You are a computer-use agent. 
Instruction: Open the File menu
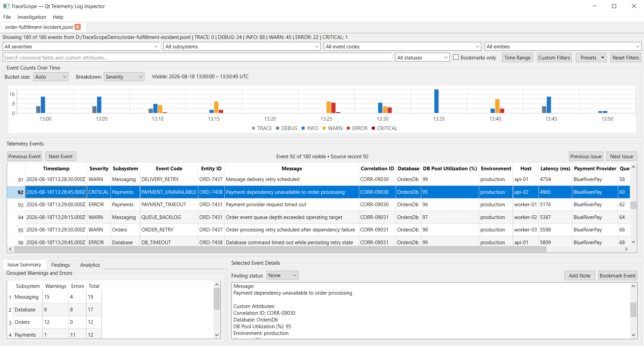(7, 17)
